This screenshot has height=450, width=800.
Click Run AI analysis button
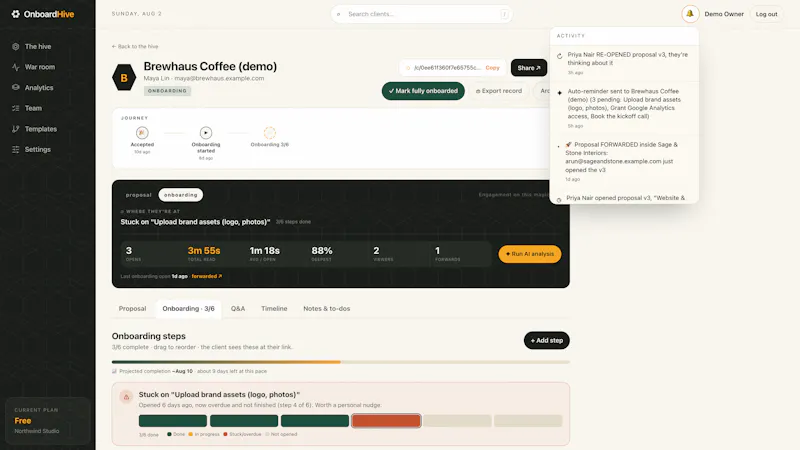[530, 254]
